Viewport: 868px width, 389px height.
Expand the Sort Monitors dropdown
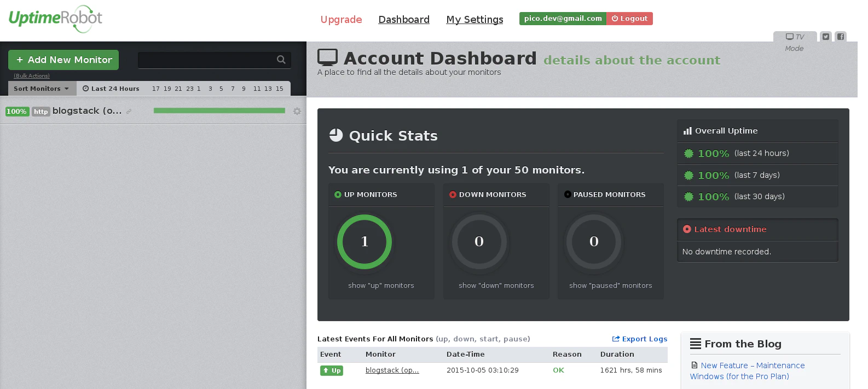tap(42, 89)
